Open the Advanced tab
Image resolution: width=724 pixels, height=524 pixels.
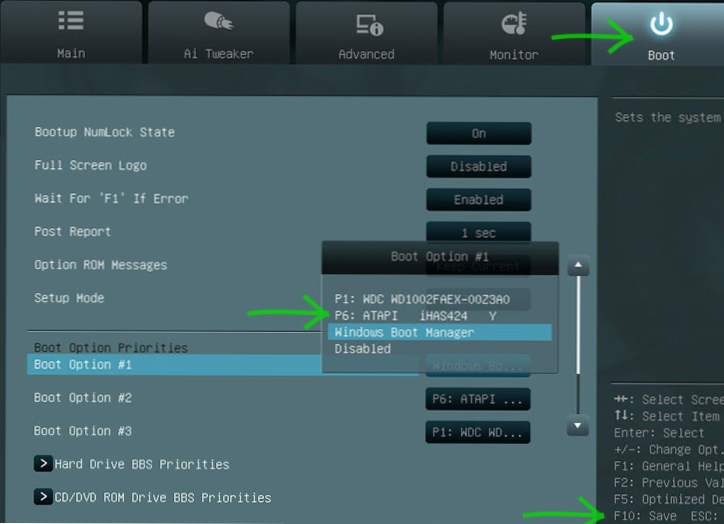tap(367, 32)
